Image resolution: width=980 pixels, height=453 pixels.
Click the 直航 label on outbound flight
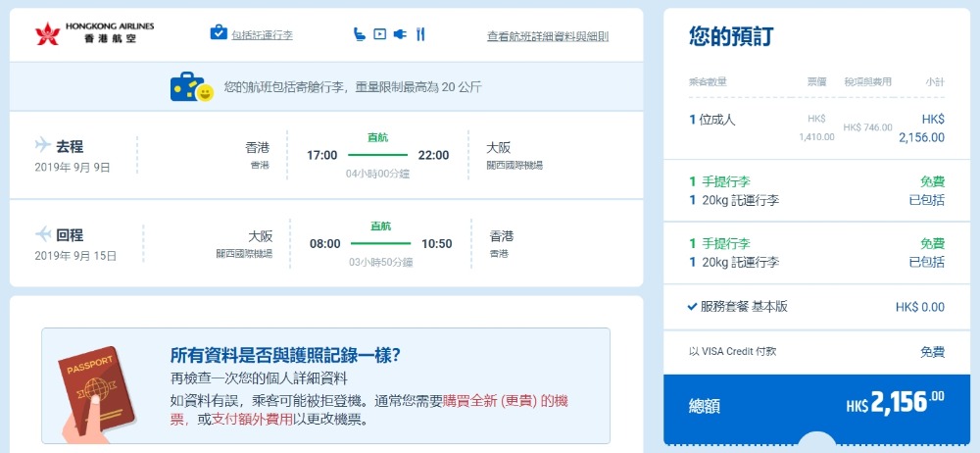(x=377, y=137)
